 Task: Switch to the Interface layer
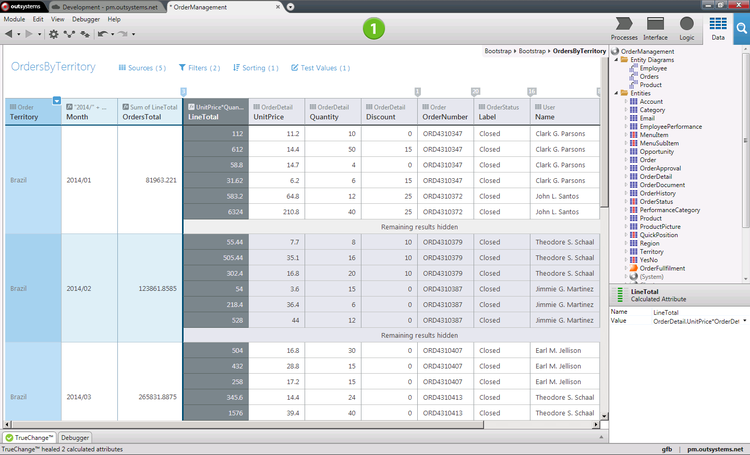pyautogui.click(x=656, y=28)
